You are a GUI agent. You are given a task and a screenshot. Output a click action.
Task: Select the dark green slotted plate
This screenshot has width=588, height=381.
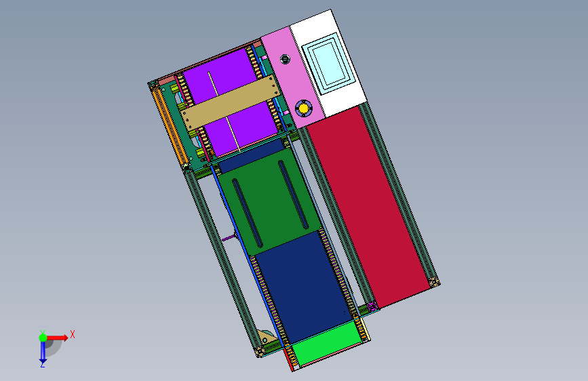(x=269, y=203)
